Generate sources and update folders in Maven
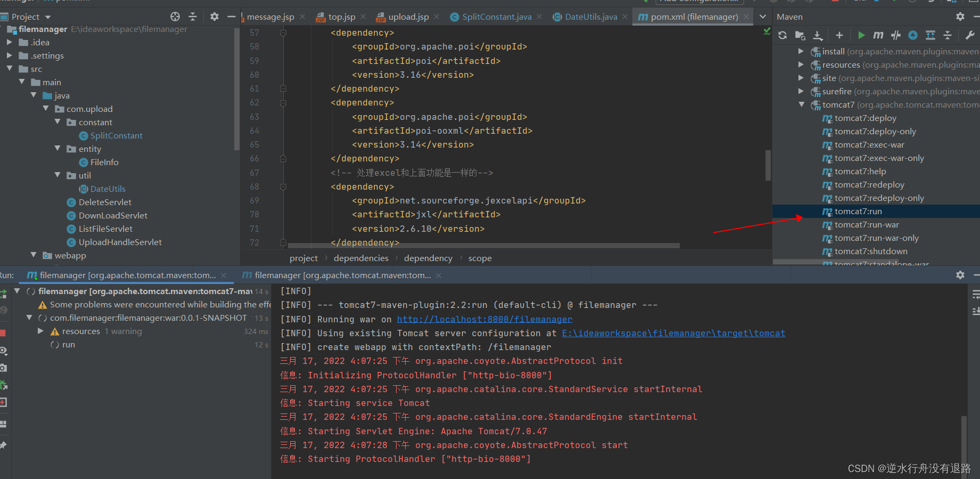Image resolution: width=980 pixels, height=479 pixels. click(800, 35)
